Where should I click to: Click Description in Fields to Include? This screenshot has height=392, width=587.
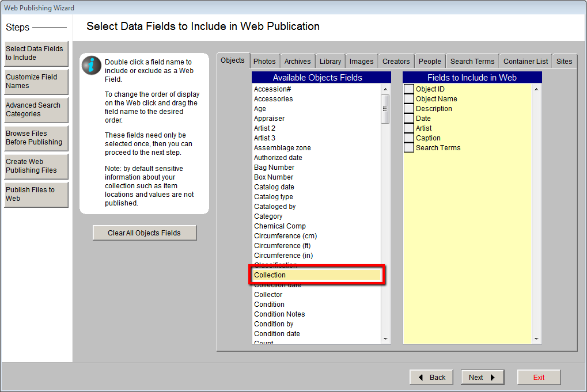[x=434, y=108]
